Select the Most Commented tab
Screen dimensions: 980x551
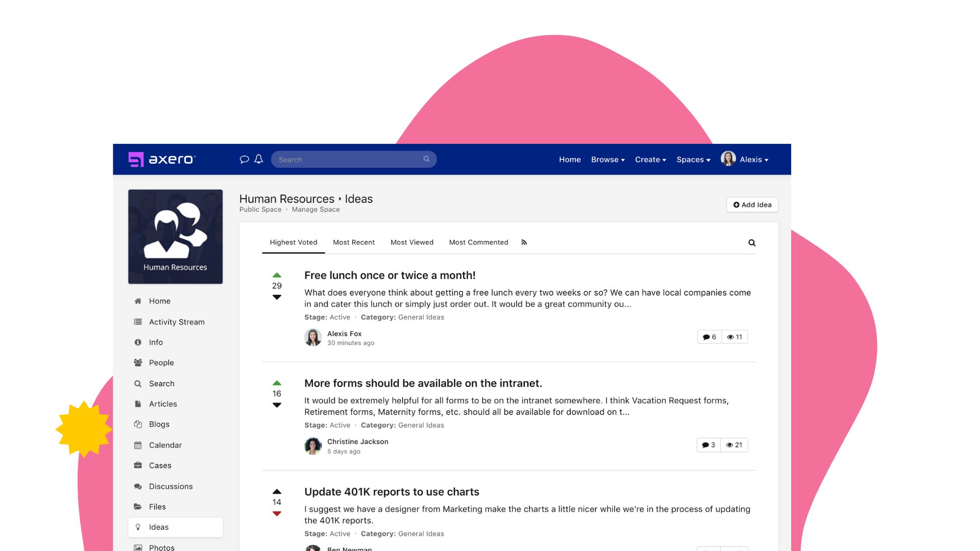[x=479, y=242]
